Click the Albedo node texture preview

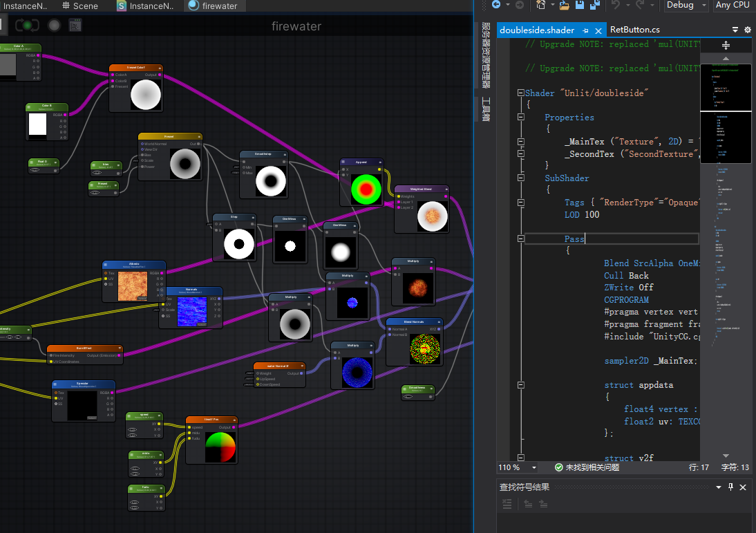[x=132, y=286]
